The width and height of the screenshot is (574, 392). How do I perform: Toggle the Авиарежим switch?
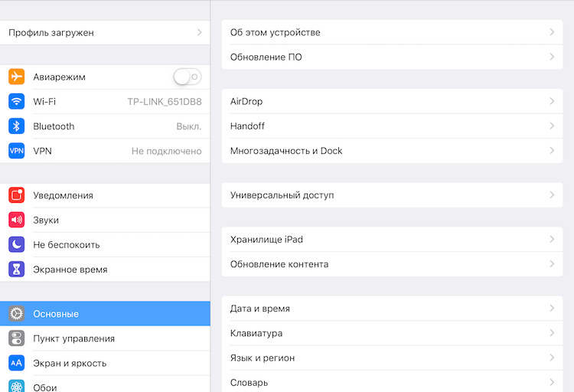[188, 77]
